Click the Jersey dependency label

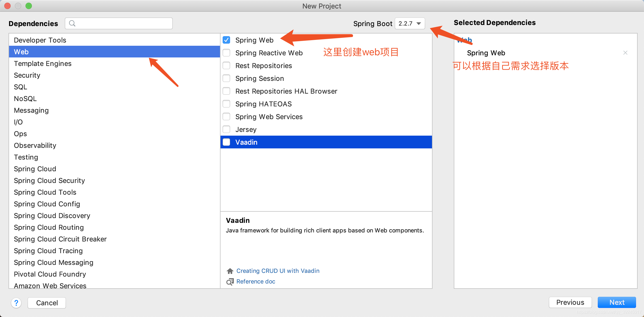point(246,129)
